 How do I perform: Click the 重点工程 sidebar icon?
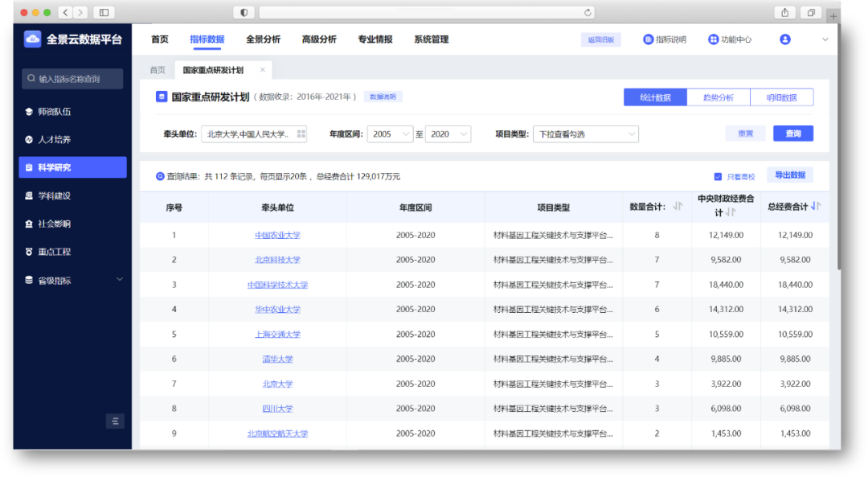pyautogui.click(x=29, y=252)
